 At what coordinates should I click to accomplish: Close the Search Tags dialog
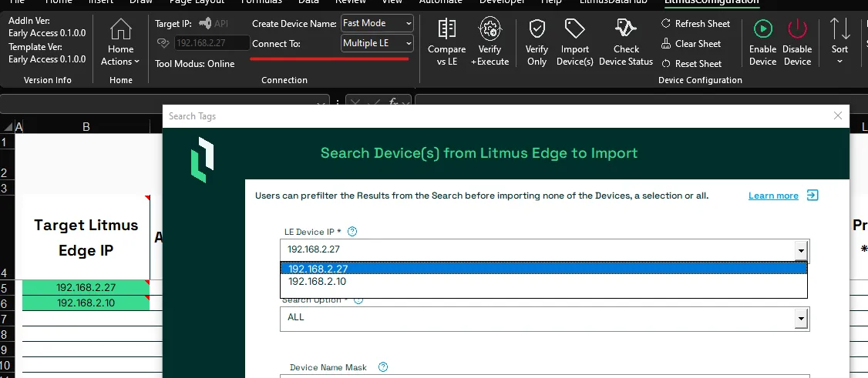(x=838, y=115)
